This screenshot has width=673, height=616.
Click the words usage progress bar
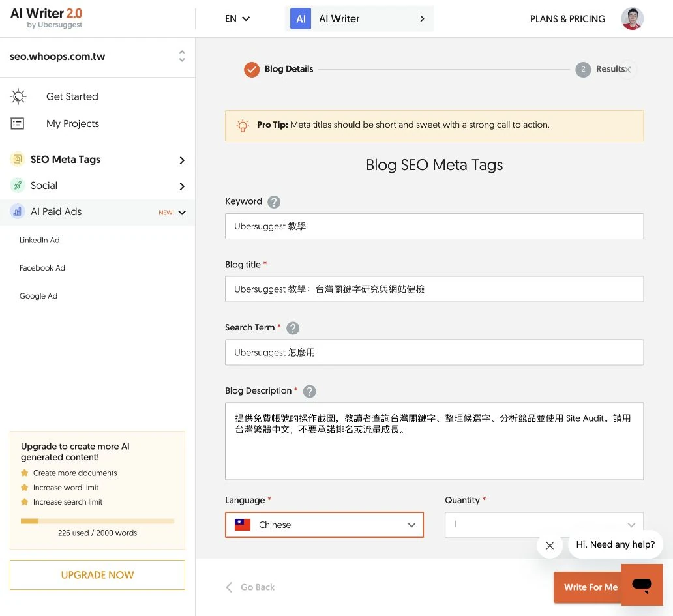[97, 521]
